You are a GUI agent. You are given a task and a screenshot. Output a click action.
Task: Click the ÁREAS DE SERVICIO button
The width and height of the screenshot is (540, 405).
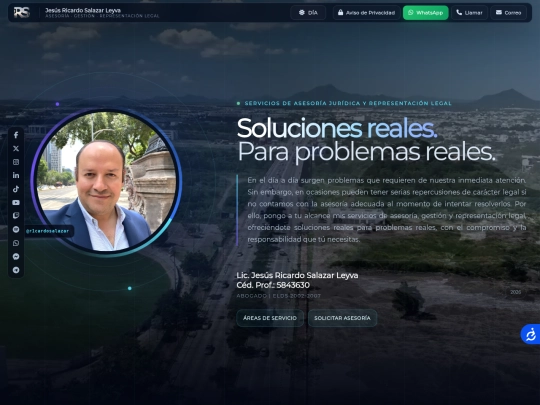(270, 318)
